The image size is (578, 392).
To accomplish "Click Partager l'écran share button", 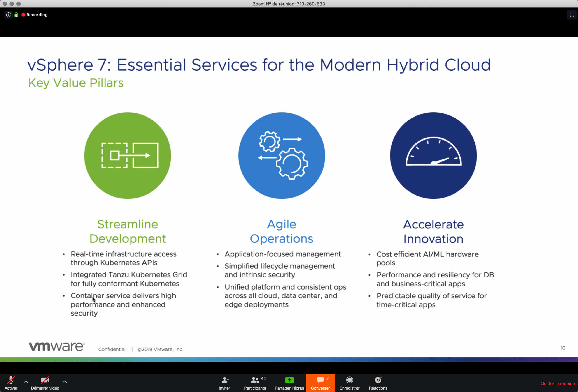I will pos(289,383).
